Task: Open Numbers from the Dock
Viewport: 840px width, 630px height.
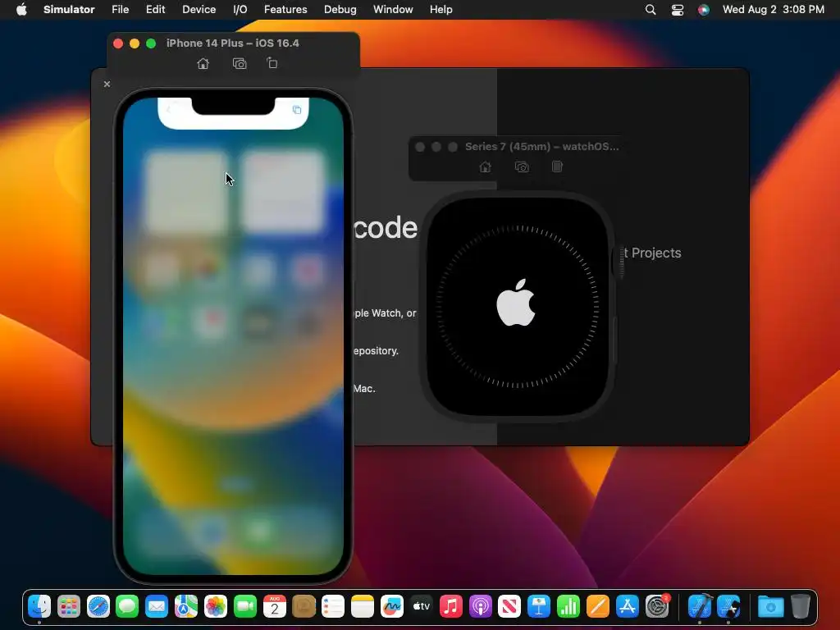Action: pyautogui.click(x=568, y=606)
